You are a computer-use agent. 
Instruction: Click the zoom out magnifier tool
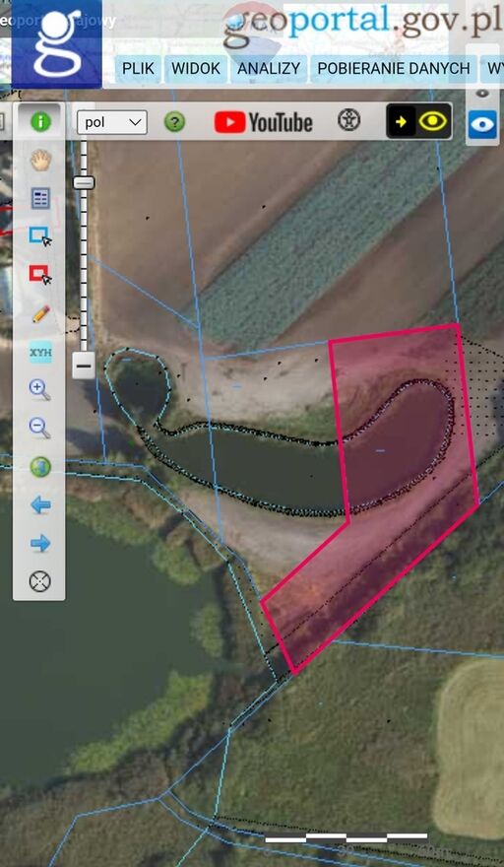click(39, 428)
